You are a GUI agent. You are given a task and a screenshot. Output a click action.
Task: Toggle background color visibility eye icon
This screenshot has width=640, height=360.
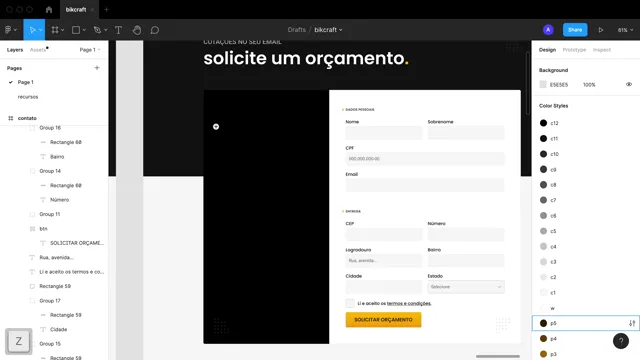pos(629,84)
